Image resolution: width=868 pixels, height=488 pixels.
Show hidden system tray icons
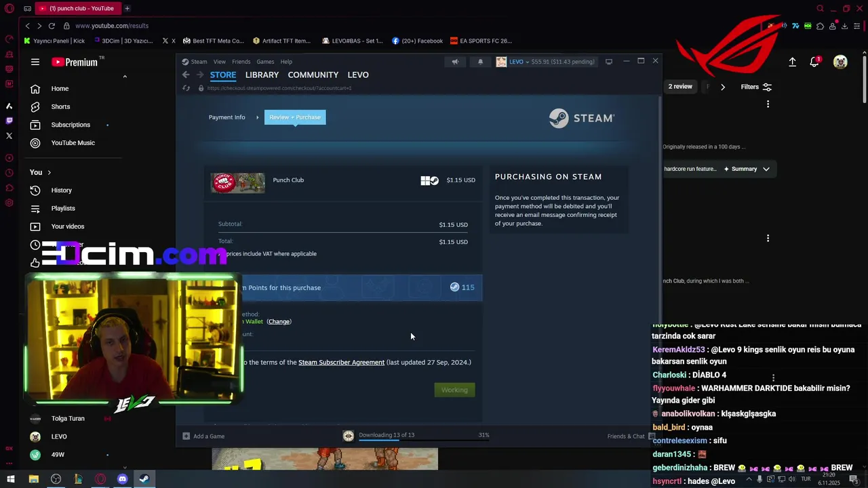[x=749, y=479]
